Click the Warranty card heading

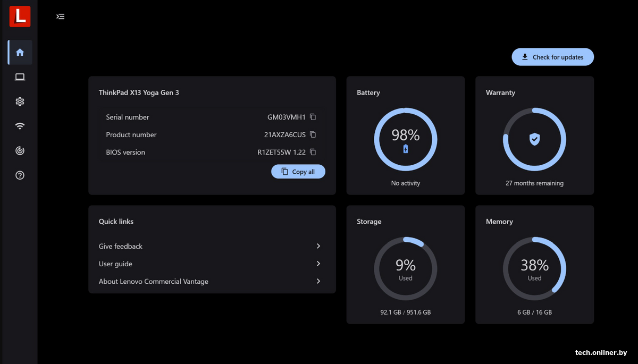point(500,92)
